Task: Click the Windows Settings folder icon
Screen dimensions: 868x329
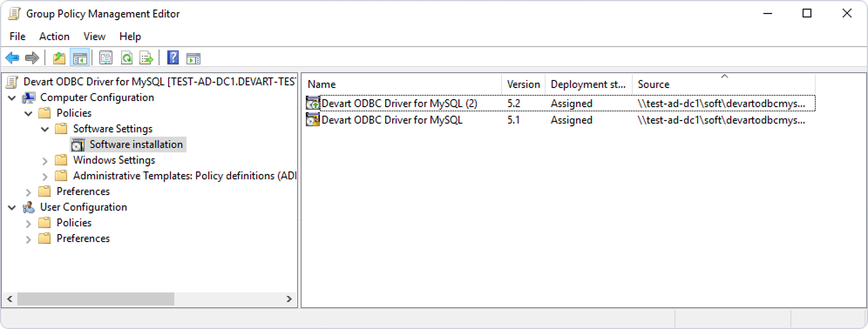Action: coord(62,160)
